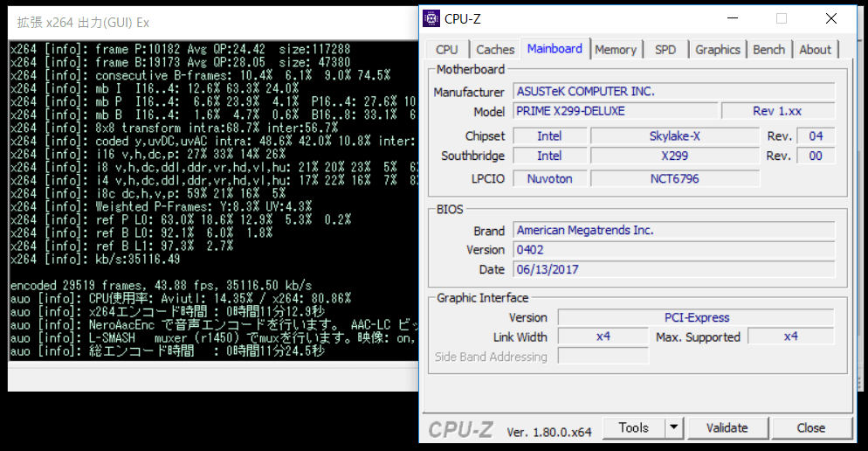Switch to the CPU tab
868x451 pixels.
447,50
